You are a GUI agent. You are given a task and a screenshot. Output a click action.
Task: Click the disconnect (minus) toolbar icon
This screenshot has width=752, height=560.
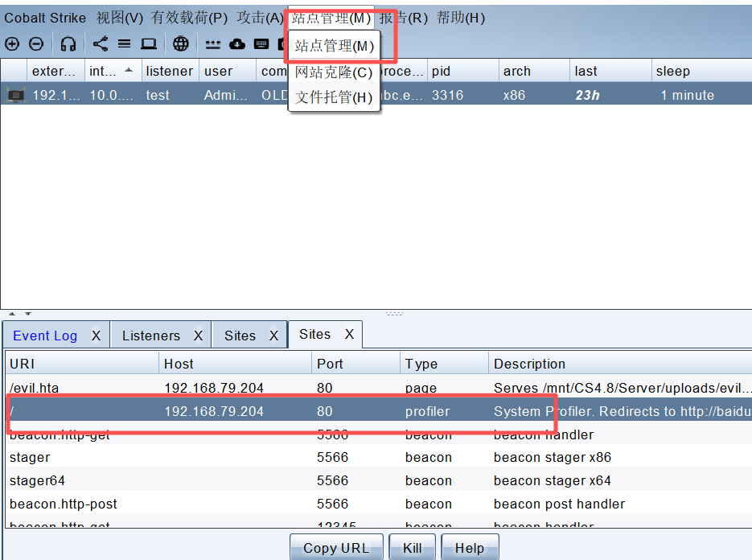[36, 44]
